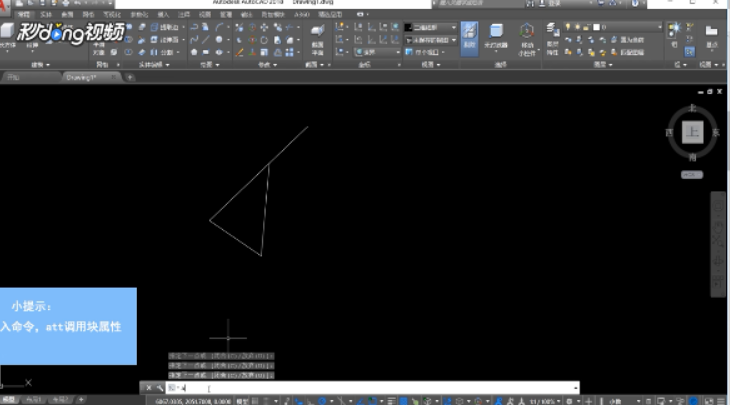Expand the Draw (绘图) panel
The height and width of the screenshot is (405, 730).
point(209,65)
